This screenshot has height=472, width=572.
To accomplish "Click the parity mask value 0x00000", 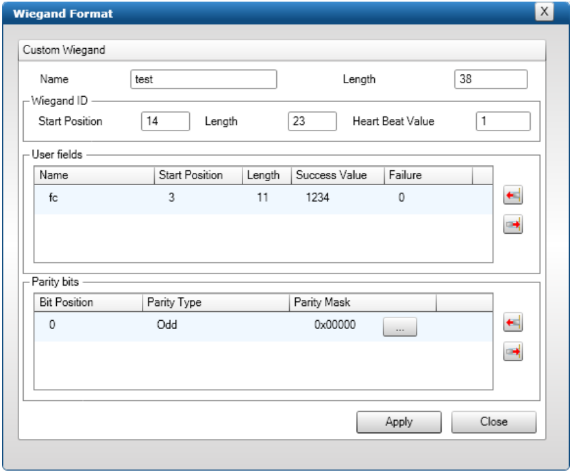I will [335, 325].
